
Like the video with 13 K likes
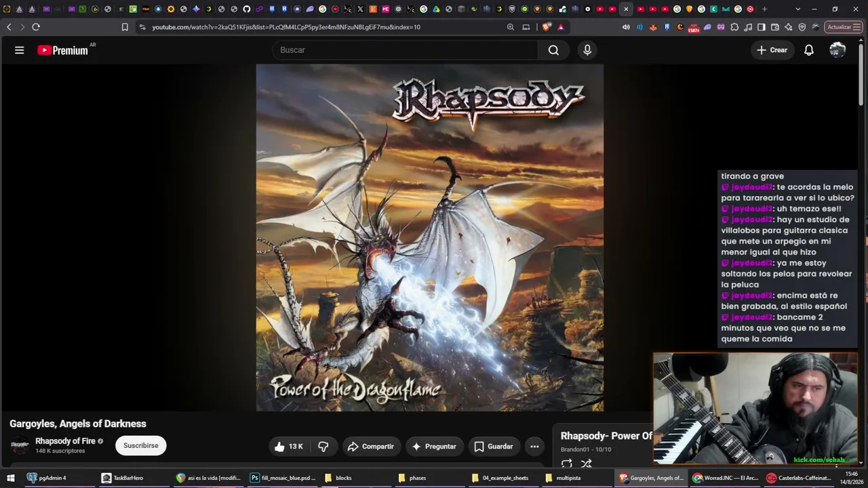[288, 447]
